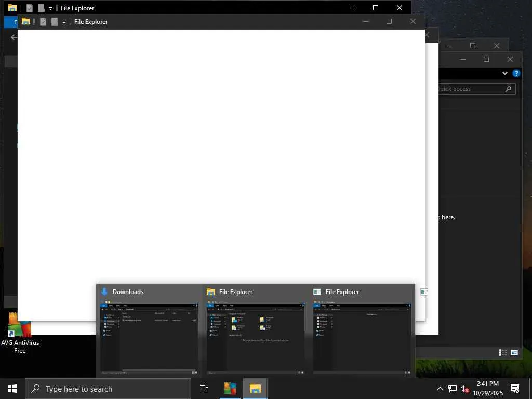The image size is (532, 399).
Task: Click the muted volume tray icon
Action: pos(465,389)
